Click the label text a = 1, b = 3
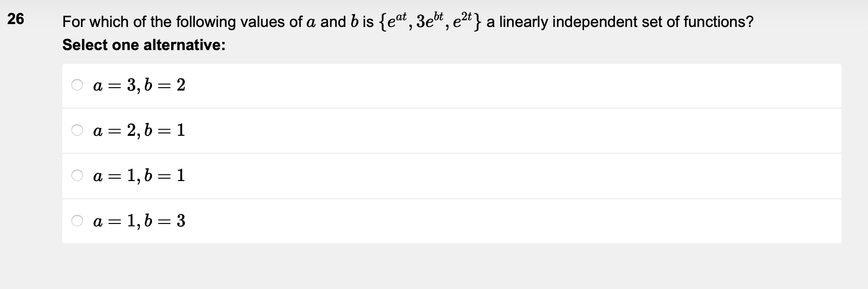The image size is (868, 289). point(138,221)
